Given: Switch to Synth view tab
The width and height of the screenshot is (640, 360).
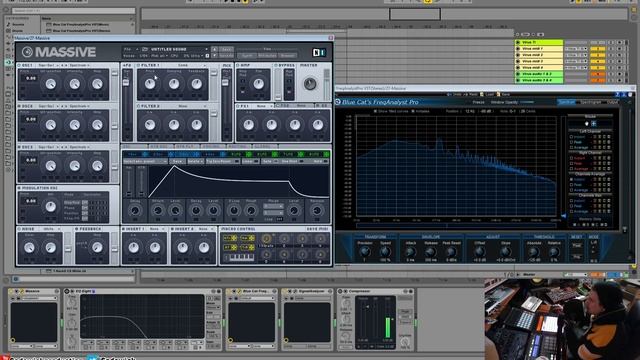Looking at the screenshot, I should pos(247,56).
